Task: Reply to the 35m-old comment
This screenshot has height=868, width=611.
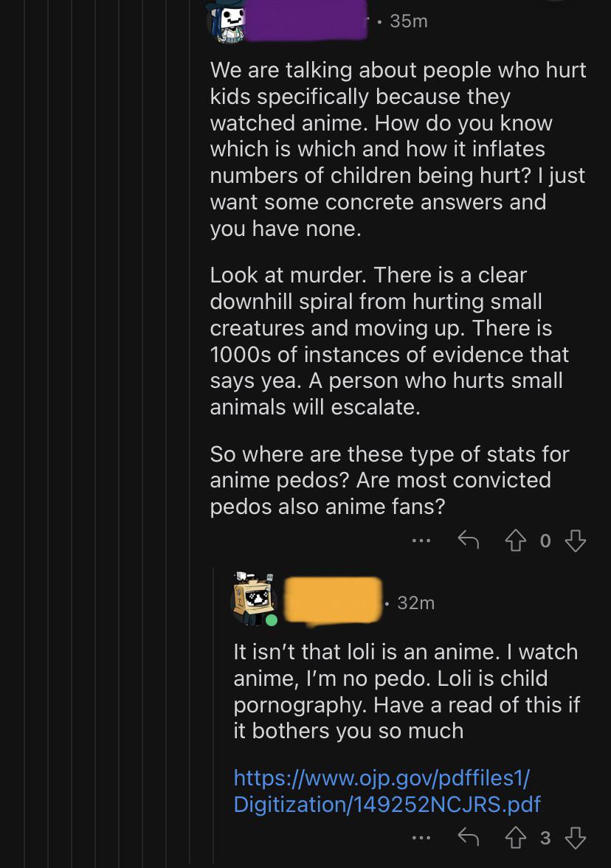Action: pyautogui.click(x=469, y=541)
